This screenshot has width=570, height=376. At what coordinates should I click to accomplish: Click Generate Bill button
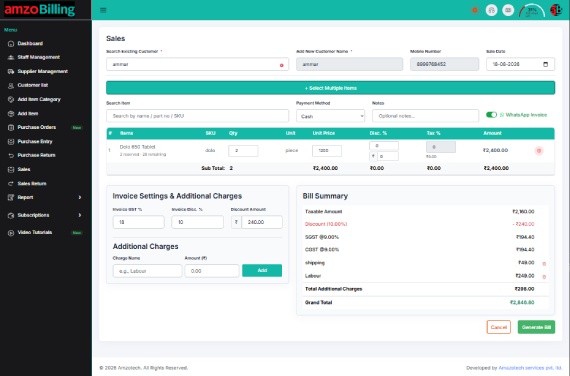[536, 327]
